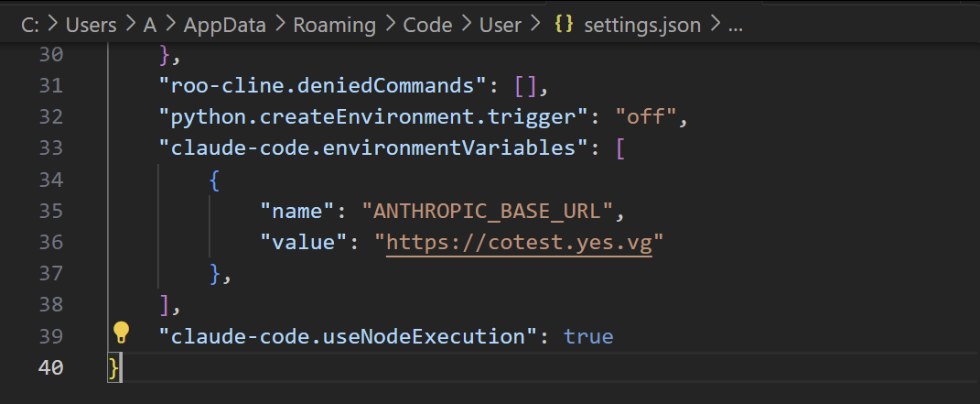The image size is (980, 404).
Task: Click the Users breadcrumb segment
Action: (92, 25)
